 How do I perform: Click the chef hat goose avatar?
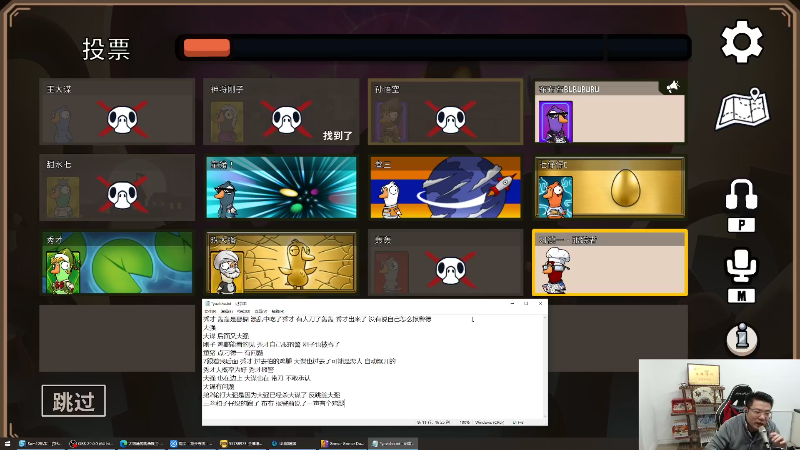(x=556, y=270)
